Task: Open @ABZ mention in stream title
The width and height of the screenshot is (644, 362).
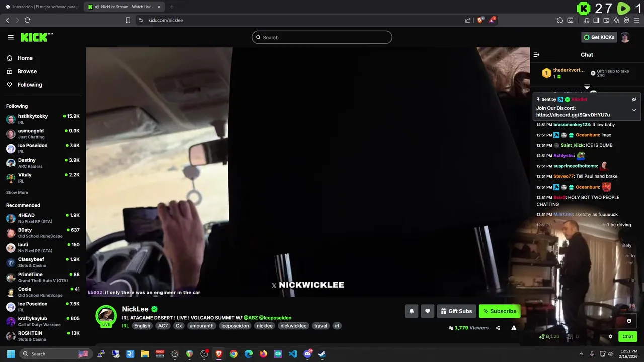Action: coord(250,318)
